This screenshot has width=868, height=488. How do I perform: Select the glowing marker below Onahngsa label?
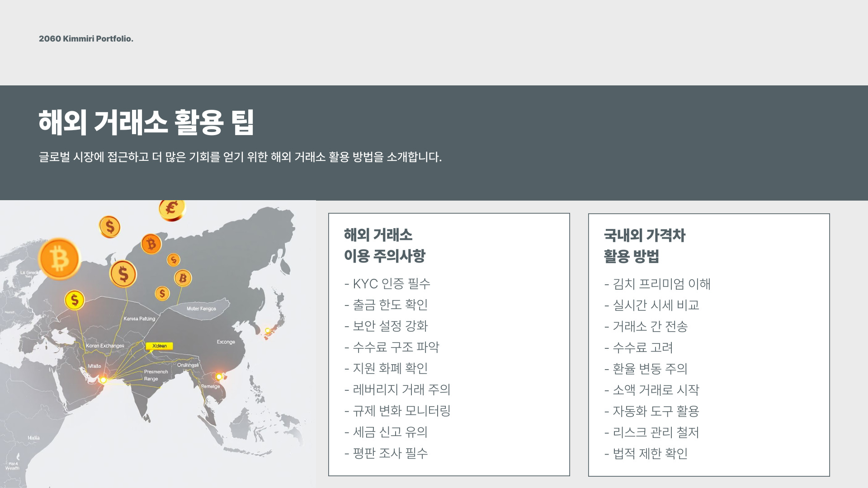coord(219,377)
